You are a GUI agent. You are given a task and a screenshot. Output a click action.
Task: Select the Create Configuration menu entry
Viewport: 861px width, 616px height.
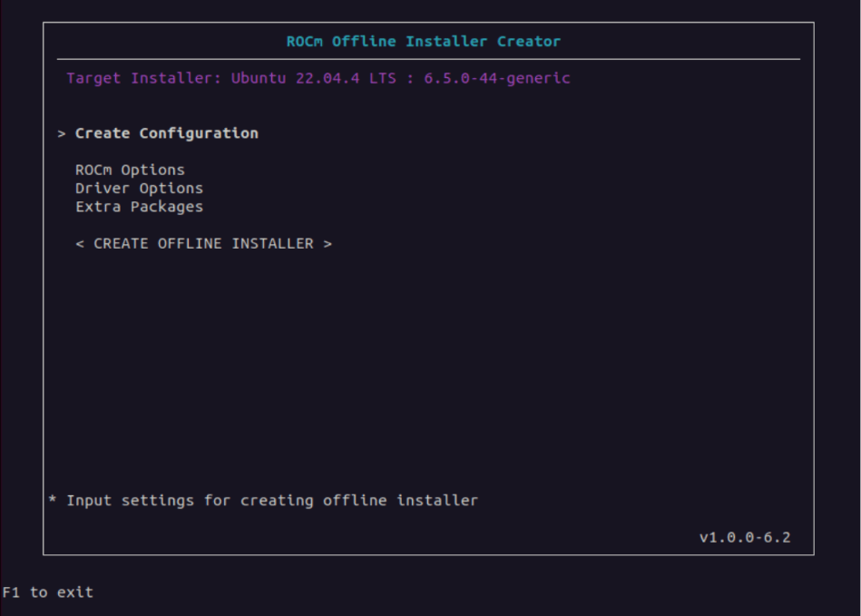(166, 133)
